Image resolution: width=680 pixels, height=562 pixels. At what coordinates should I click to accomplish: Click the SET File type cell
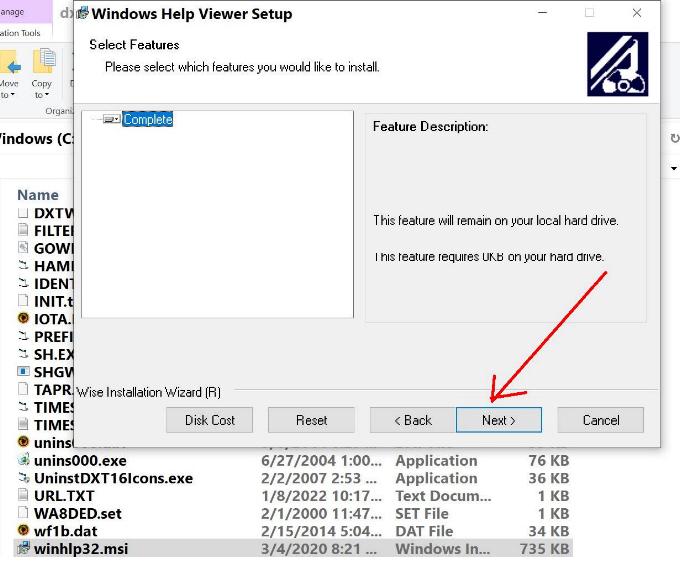[422, 513]
